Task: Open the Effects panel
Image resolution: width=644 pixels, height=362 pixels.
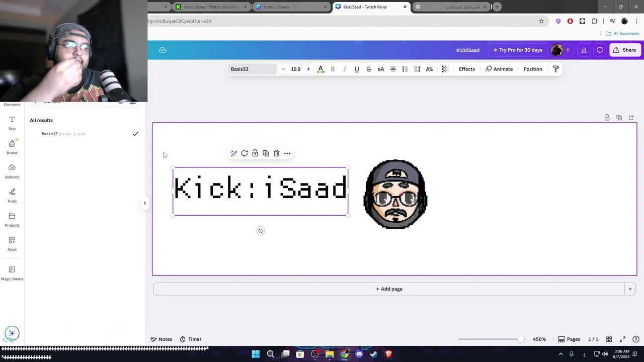Action: point(467,69)
